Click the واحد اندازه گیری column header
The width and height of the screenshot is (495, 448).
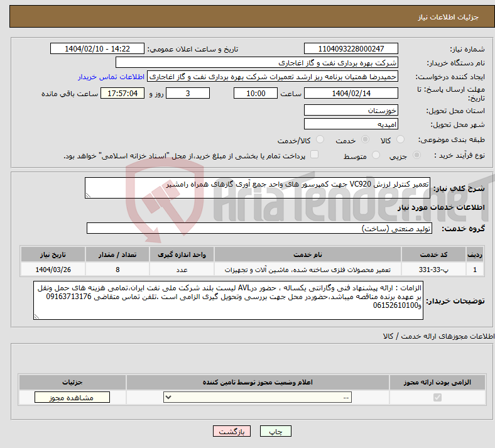click(x=182, y=254)
